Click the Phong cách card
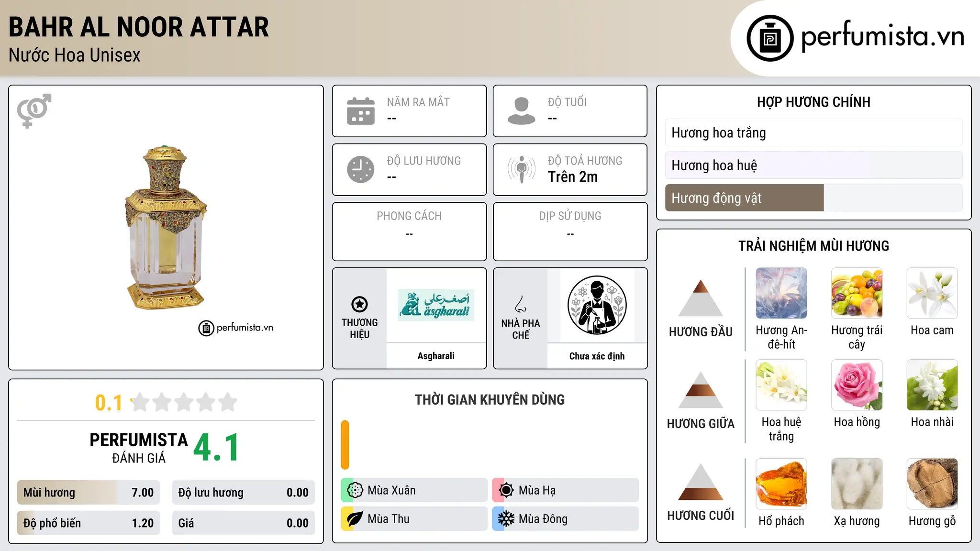Screen dimensions: 980x551 pos(409,231)
